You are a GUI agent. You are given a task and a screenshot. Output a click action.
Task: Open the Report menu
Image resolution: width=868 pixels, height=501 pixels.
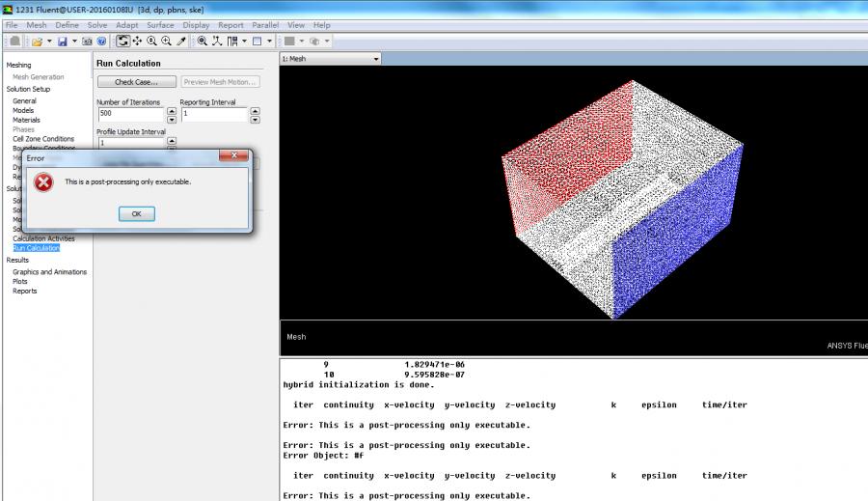click(231, 25)
